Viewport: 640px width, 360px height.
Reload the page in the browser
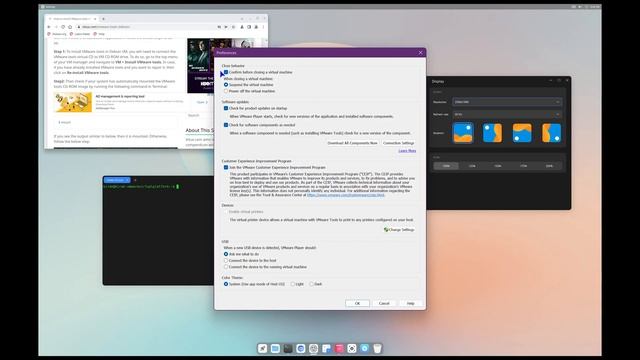tap(63, 27)
